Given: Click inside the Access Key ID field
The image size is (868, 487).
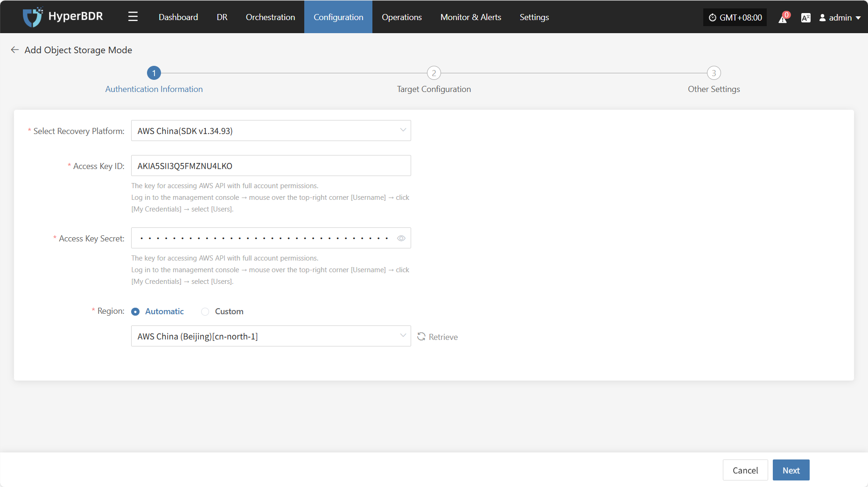Looking at the screenshot, I should tap(271, 166).
